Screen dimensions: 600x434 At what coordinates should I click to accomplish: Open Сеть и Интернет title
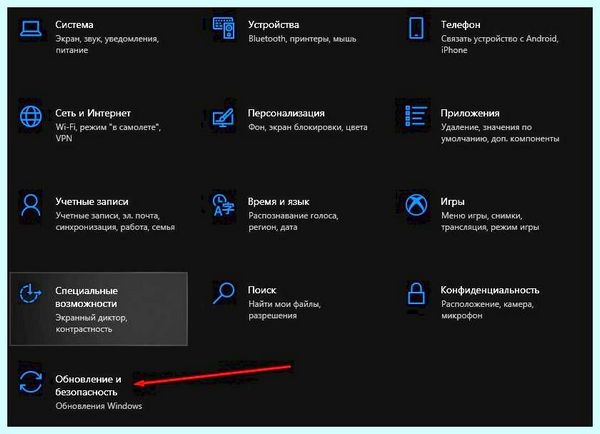(x=93, y=113)
